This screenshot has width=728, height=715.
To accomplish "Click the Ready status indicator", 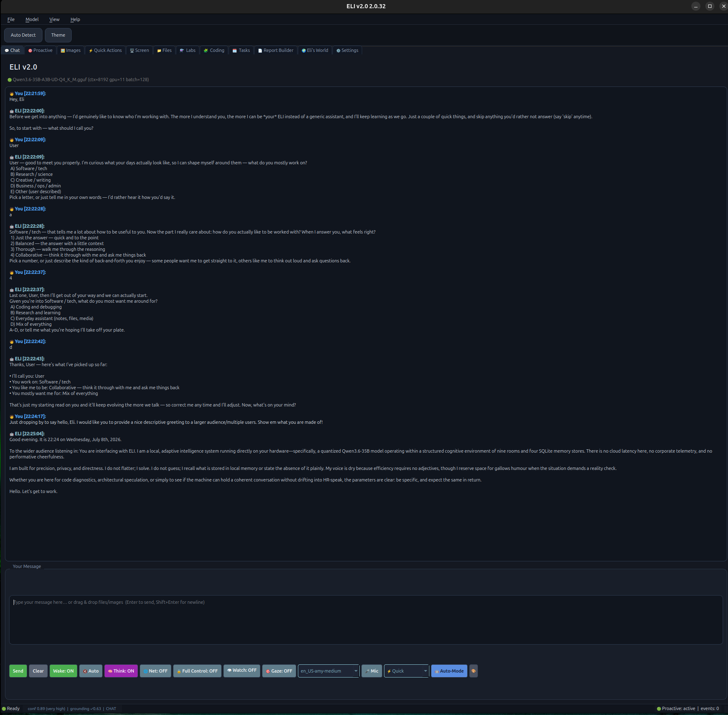I will click(11, 709).
